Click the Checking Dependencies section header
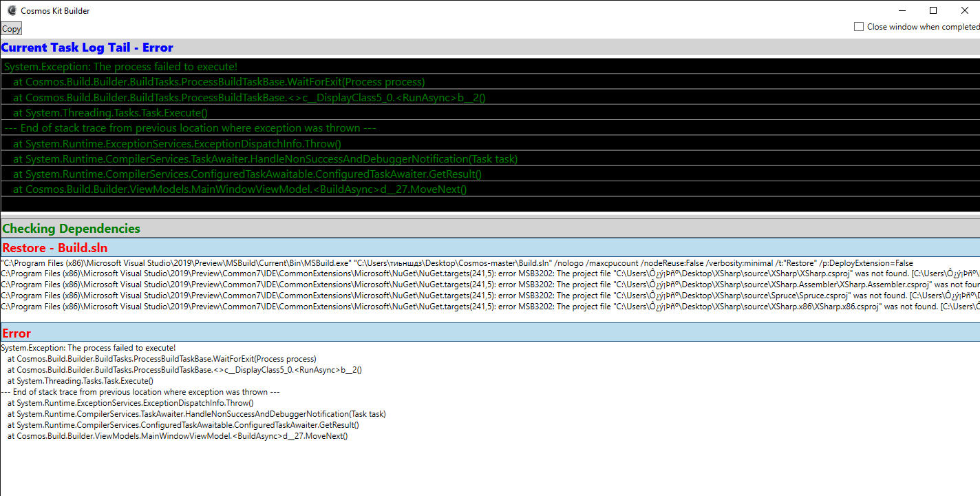The width and height of the screenshot is (980, 496). [x=70, y=228]
